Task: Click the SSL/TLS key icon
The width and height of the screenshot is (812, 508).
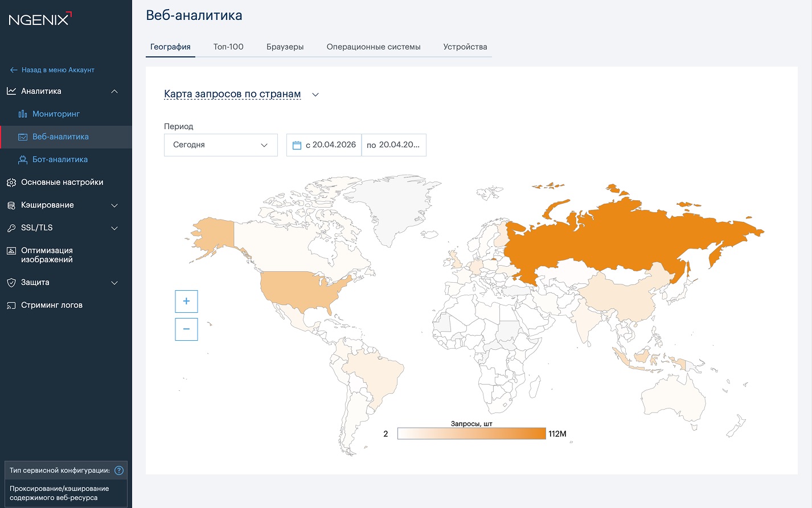Action: pos(11,228)
